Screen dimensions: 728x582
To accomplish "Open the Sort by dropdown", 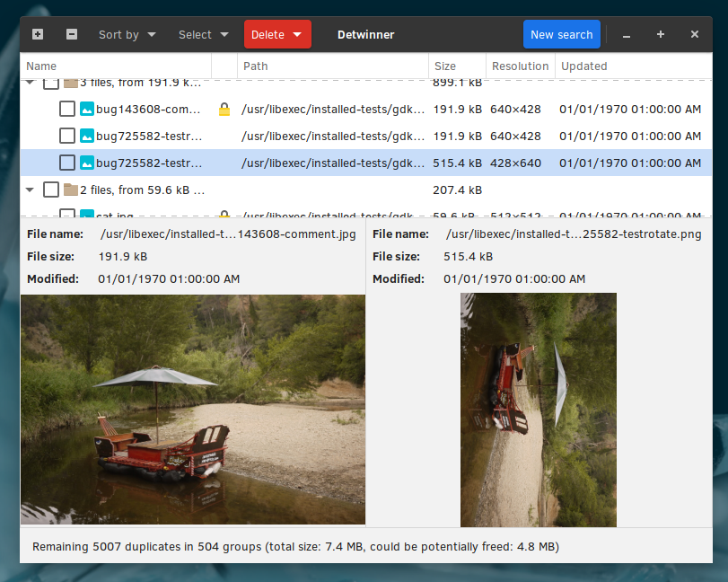I will point(127,34).
